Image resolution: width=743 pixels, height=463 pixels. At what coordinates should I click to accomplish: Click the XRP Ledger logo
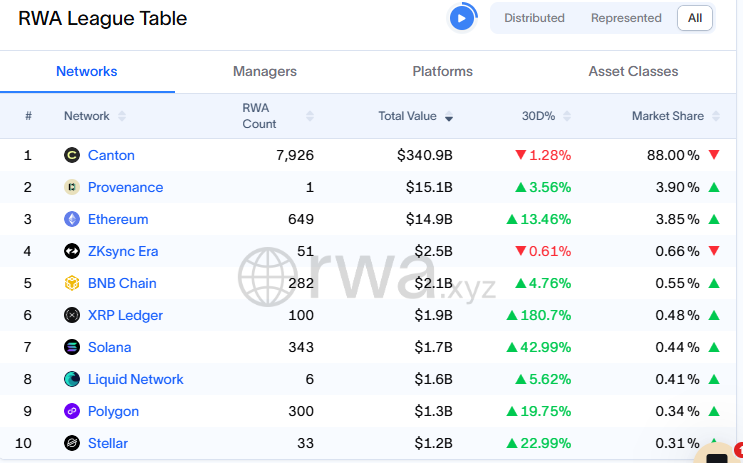click(x=72, y=315)
